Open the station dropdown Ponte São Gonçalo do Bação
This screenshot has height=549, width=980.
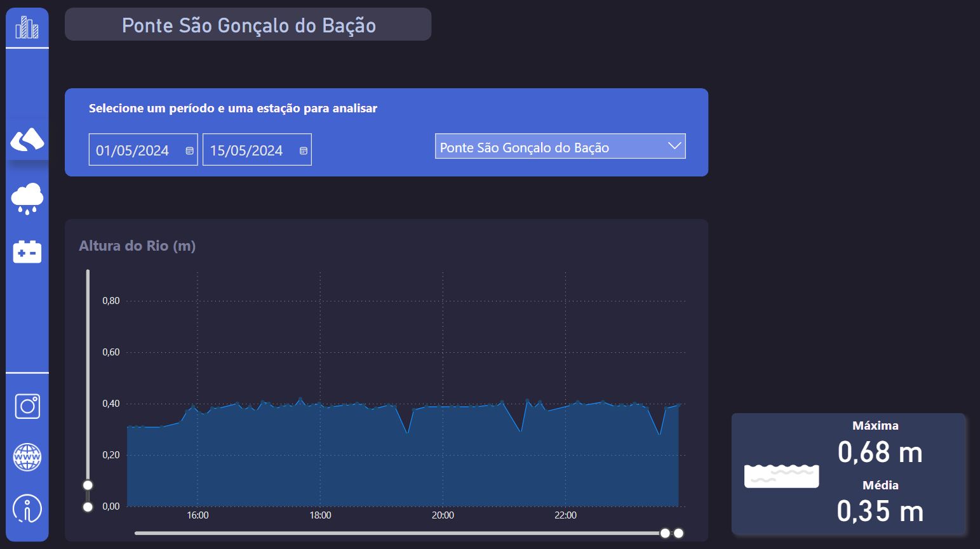tap(560, 146)
